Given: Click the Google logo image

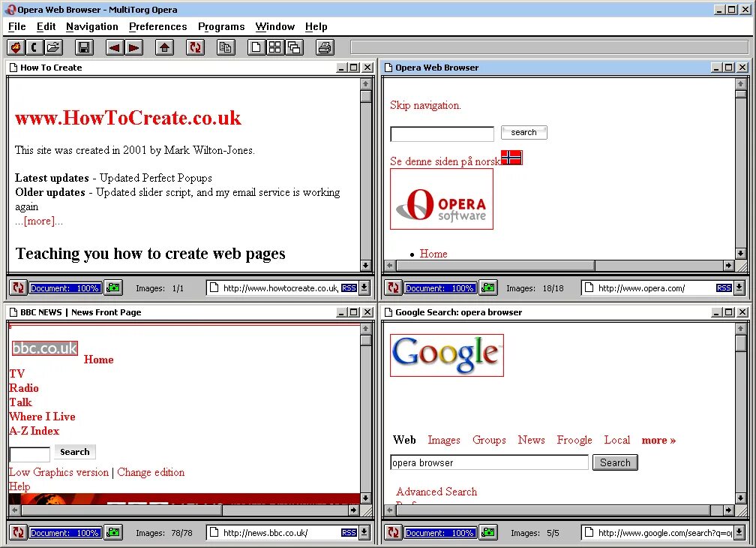Looking at the screenshot, I should click(447, 355).
